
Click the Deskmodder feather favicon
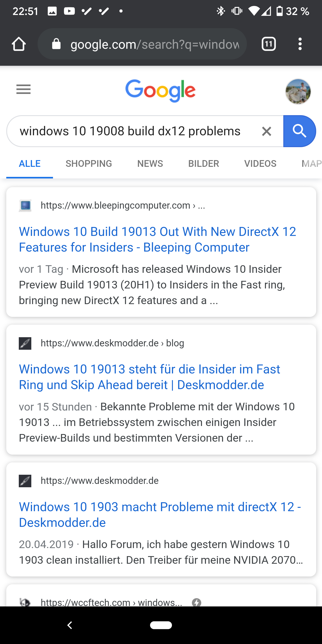coord(25,343)
